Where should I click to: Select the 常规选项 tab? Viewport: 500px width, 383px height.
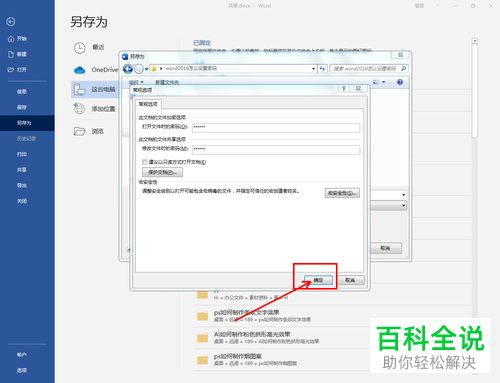click(148, 104)
